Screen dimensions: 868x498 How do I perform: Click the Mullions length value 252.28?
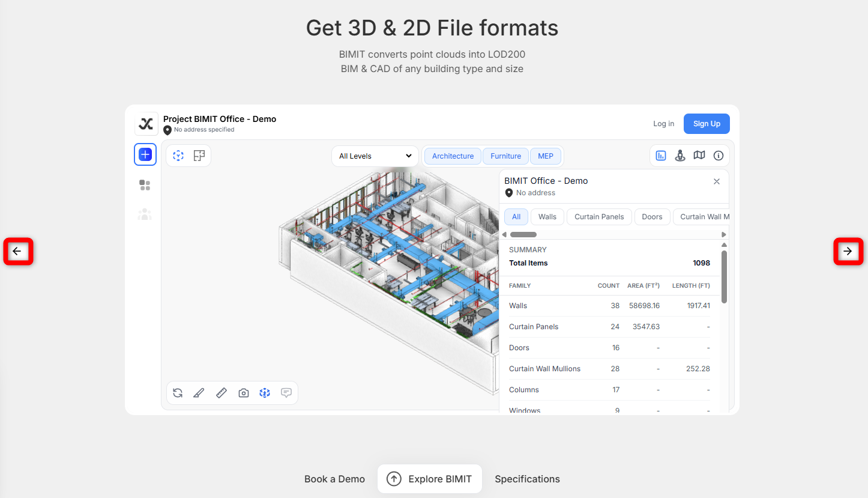click(x=698, y=369)
